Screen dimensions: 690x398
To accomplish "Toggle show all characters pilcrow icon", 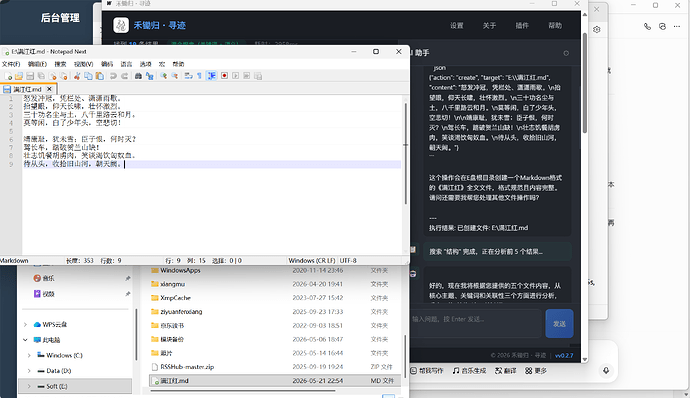I will coord(199,76).
